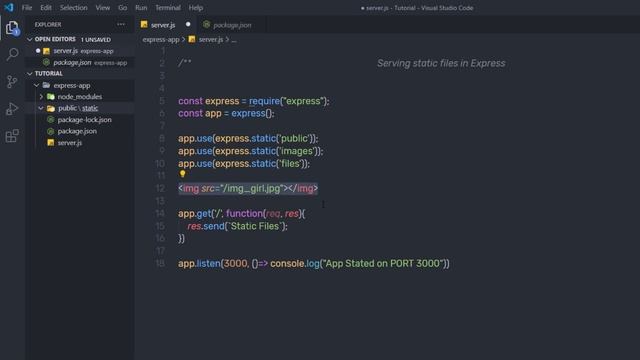Click package-lock.json file icon in tree
The width and height of the screenshot is (640, 360).
tap(51, 120)
